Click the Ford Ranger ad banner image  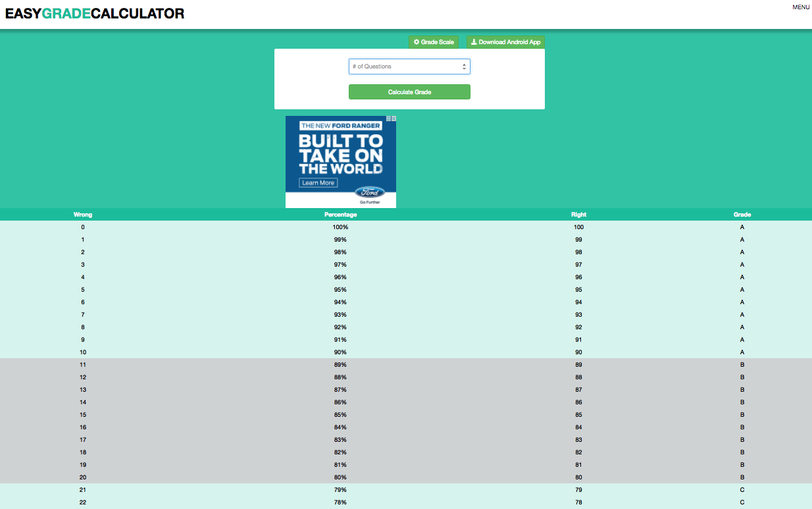click(x=341, y=162)
